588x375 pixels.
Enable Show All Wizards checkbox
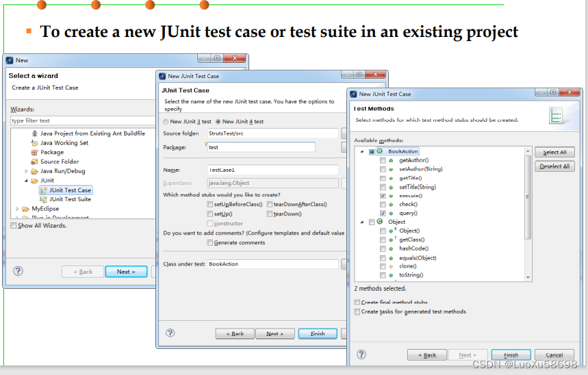[14, 225]
